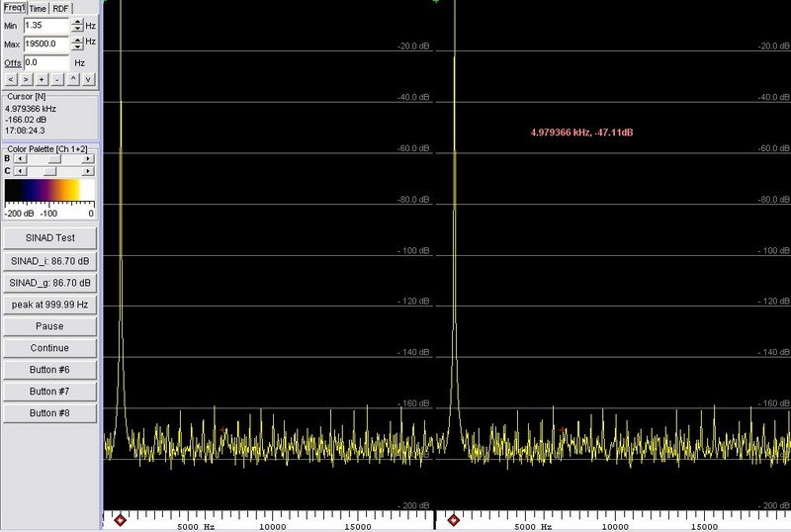
Task: Shift frequency range right with '>' button
Action: [26, 79]
